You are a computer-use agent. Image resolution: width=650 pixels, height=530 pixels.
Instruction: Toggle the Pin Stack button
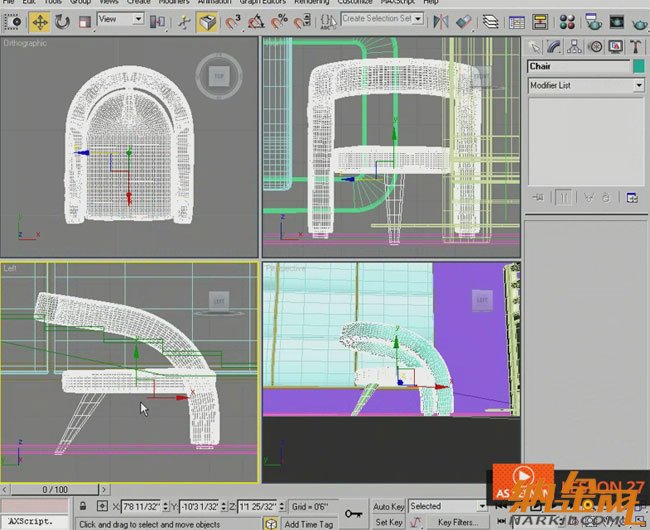(540, 197)
